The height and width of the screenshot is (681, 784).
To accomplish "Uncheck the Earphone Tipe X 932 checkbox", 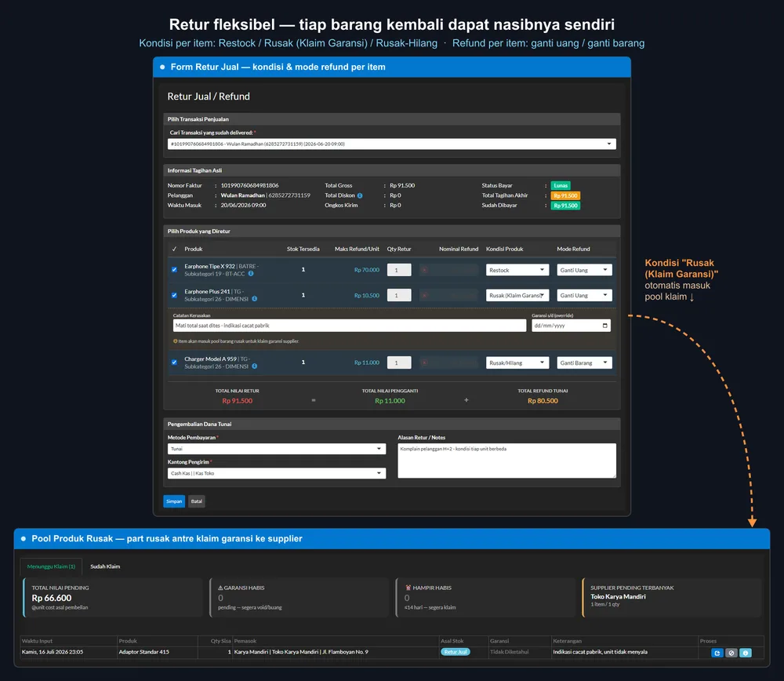I will point(174,270).
